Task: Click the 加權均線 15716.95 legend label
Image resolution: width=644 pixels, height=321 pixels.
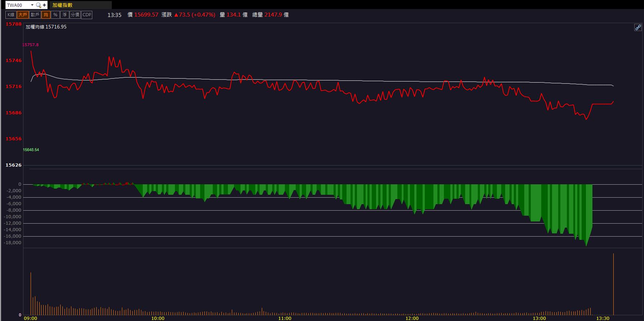Action: tap(46, 27)
